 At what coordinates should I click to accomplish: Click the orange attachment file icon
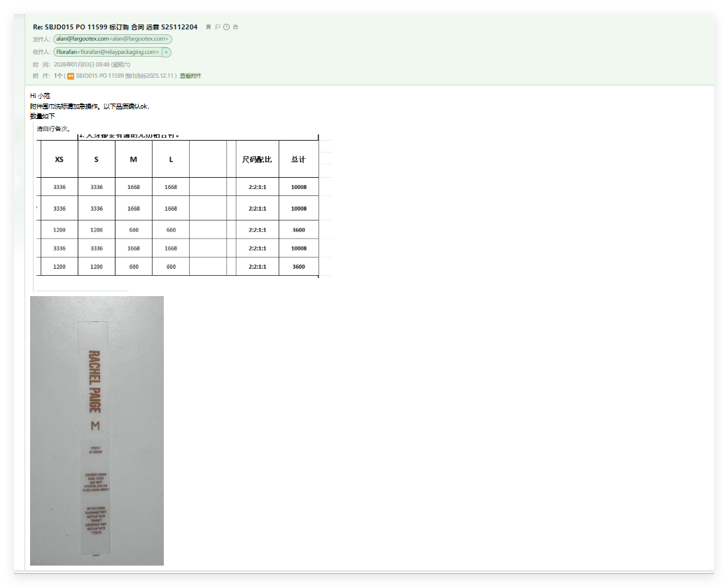click(71, 76)
